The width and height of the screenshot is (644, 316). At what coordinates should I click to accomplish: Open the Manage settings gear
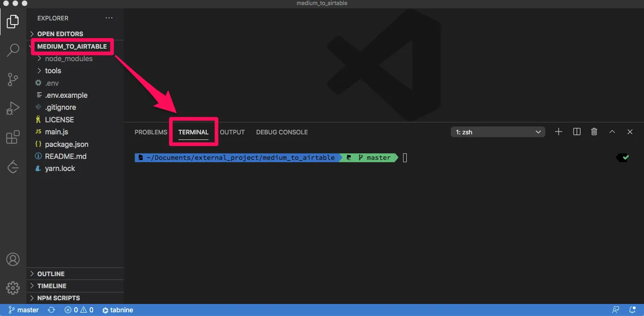[x=13, y=287]
